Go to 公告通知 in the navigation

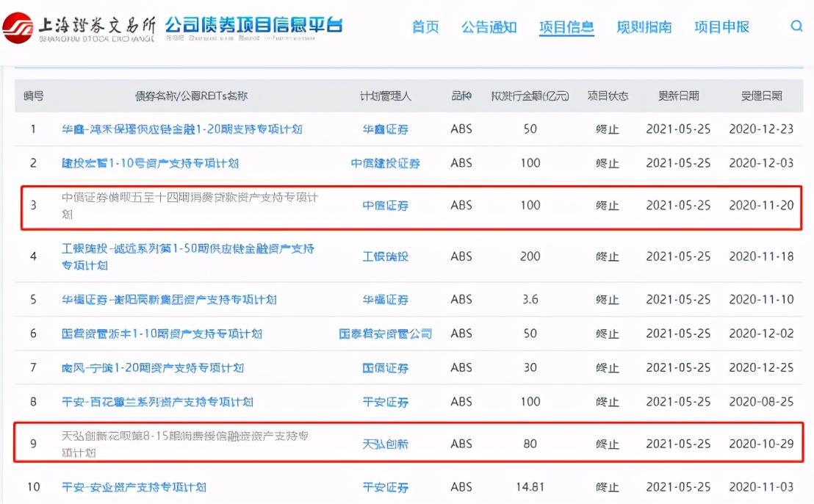tap(489, 26)
